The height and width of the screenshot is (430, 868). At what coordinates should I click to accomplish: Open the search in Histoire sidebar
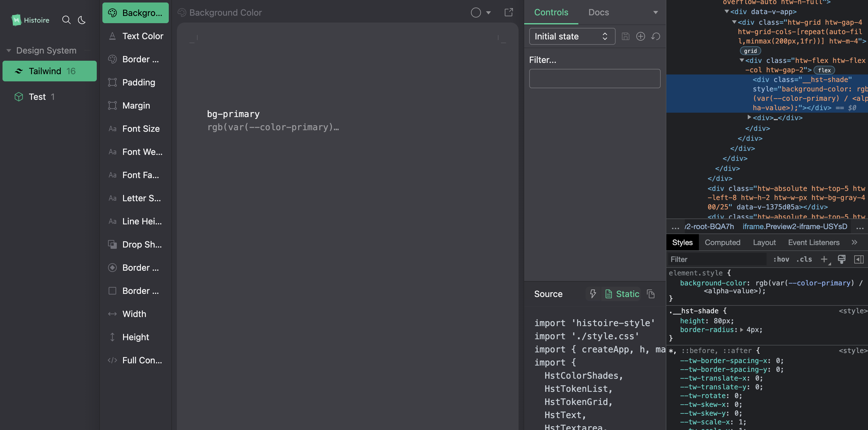67,20
